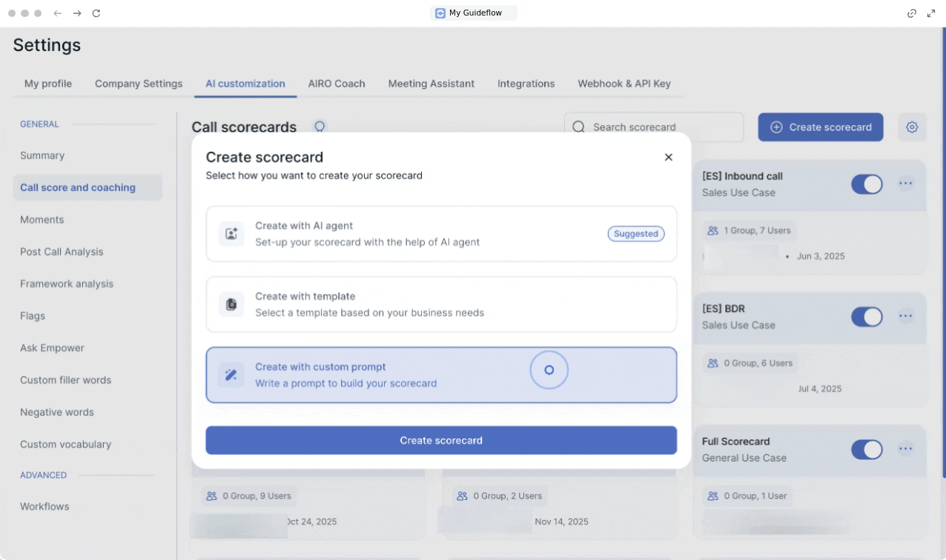
Task: Open the Integrations tab
Action: coord(526,84)
